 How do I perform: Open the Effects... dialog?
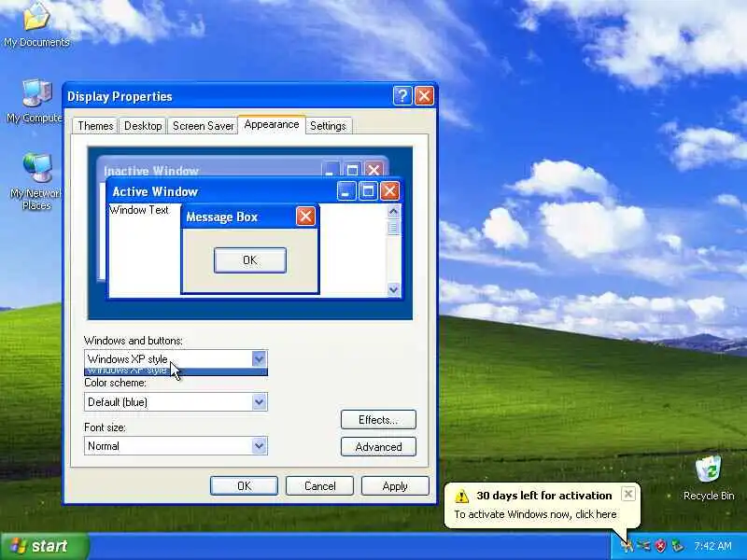[x=378, y=419]
